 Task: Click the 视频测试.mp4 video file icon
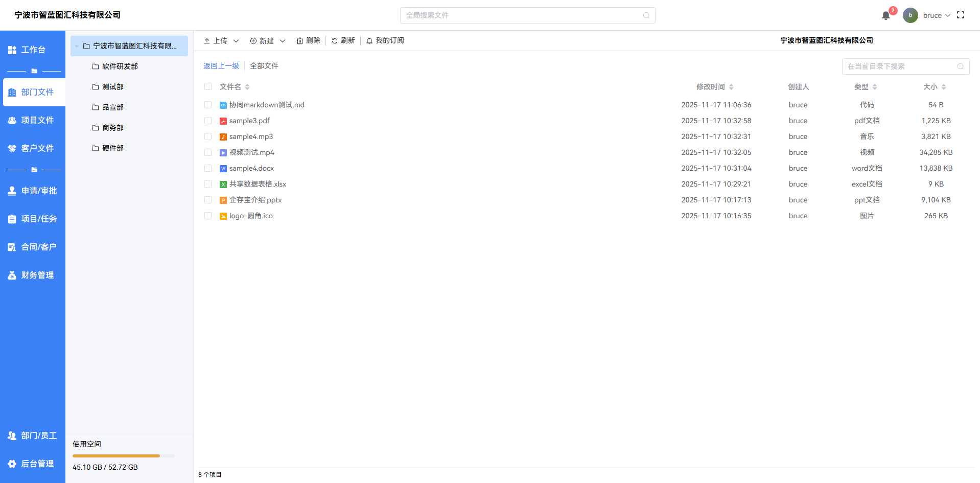coord(223,153)
